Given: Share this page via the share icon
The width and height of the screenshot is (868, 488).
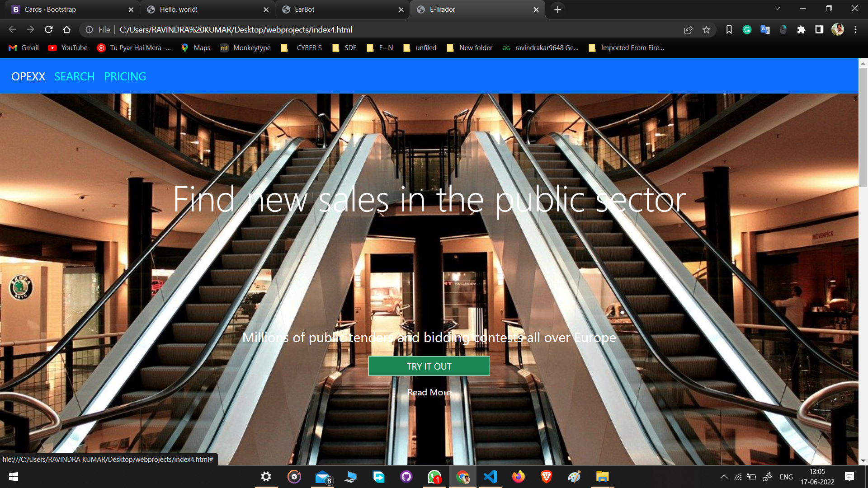Looking at the screenshot, I should click(688, 29).
